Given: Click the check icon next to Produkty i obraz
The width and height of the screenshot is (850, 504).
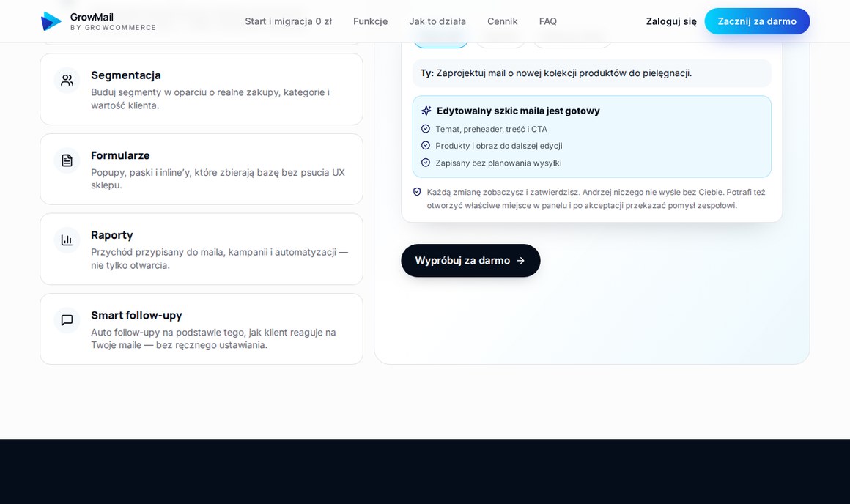Looking at the screenshot, I should (x=426, y=146).
